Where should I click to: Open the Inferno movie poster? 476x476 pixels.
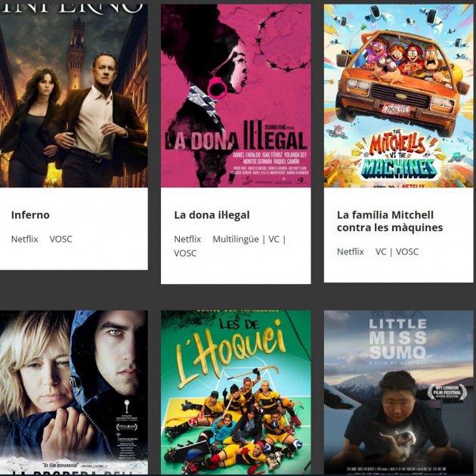74,96
